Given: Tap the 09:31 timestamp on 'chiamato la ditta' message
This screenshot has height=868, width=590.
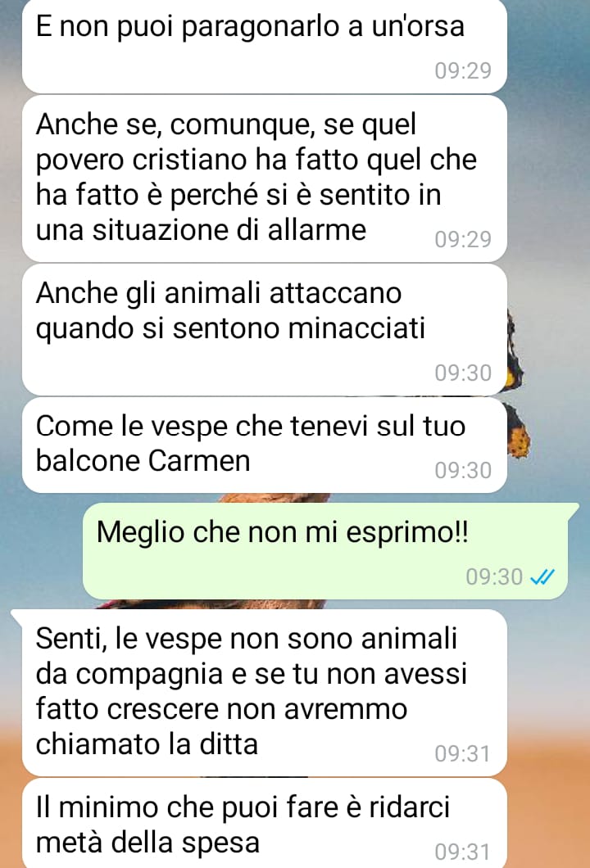Looking at the screenshot, I should (x=463, y=754).
